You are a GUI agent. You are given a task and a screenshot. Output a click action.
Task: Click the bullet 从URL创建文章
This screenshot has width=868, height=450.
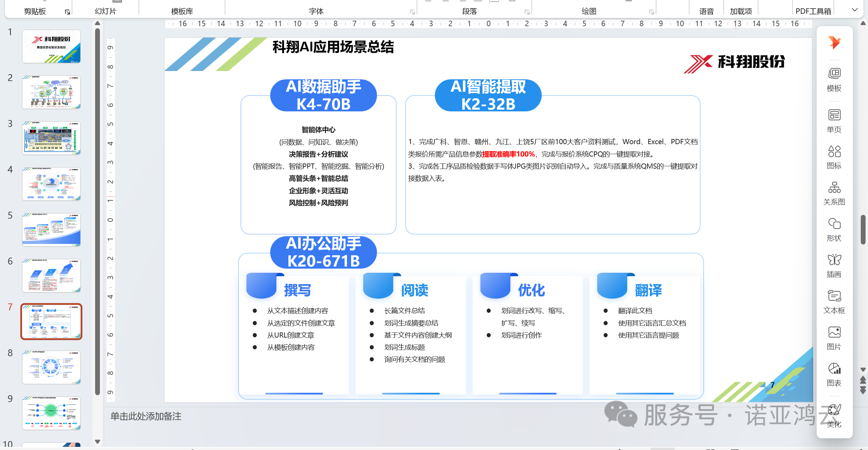click(290, 335)
